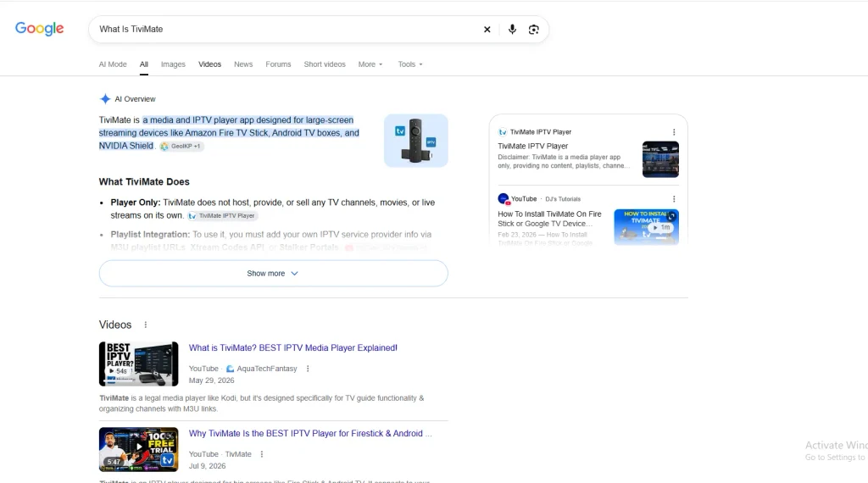The width and height of the screenshot is (868, 483).
Task: Click the AI Overview sparkle icon
Action: click(x=104, y=99)
